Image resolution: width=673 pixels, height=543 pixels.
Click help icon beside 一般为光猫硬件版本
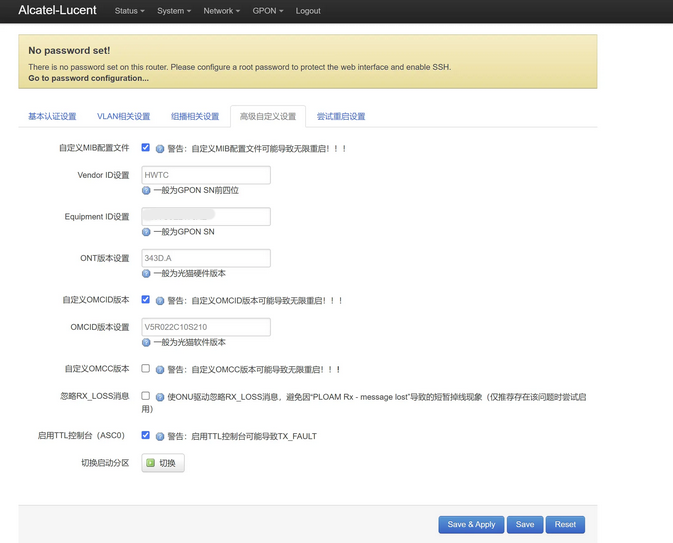[146, 273]
